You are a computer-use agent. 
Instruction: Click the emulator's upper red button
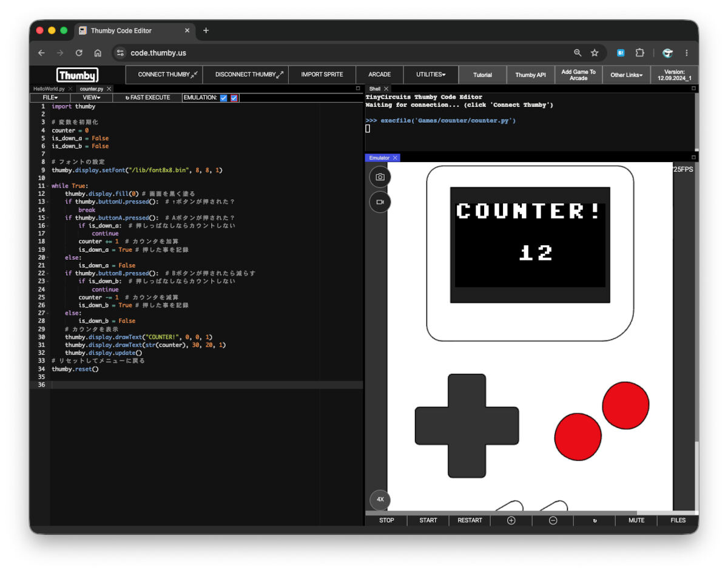tap(625, 405)
